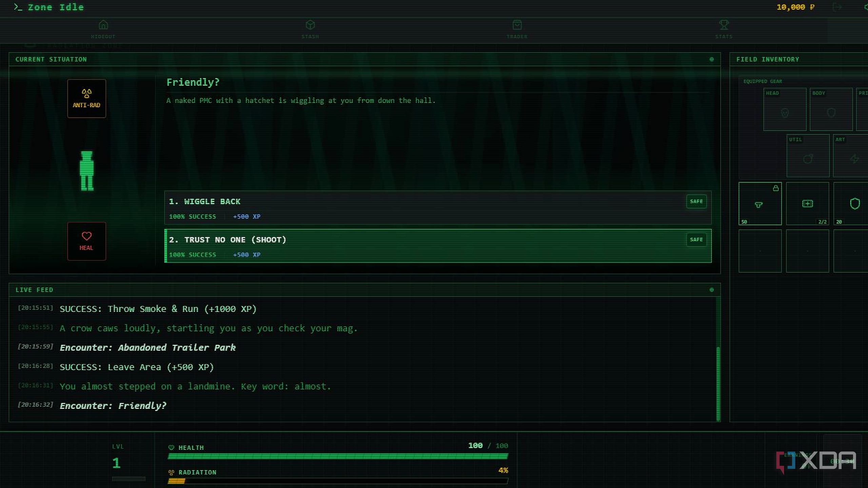This screenshot has width=868, height=488.
Task: Click the pixel soldier character sprite
Action: [87, 171]
